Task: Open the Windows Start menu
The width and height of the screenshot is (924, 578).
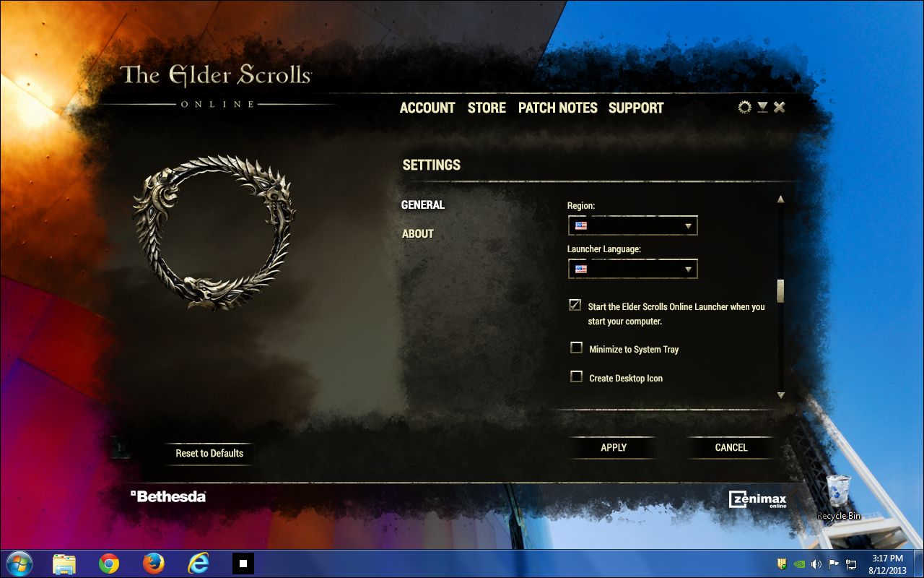Action: point(19,564)
